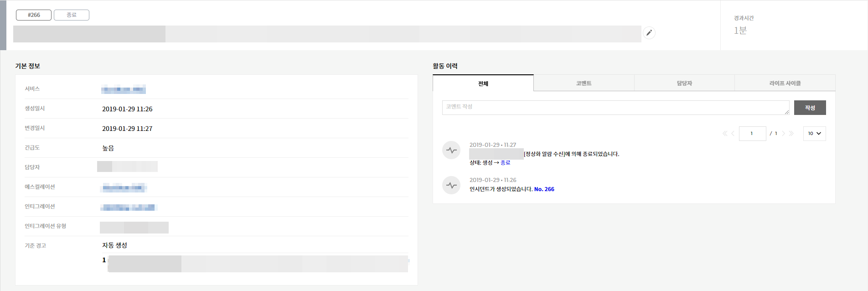Click the blue 종료 link in status change

[x=505, y=163]
